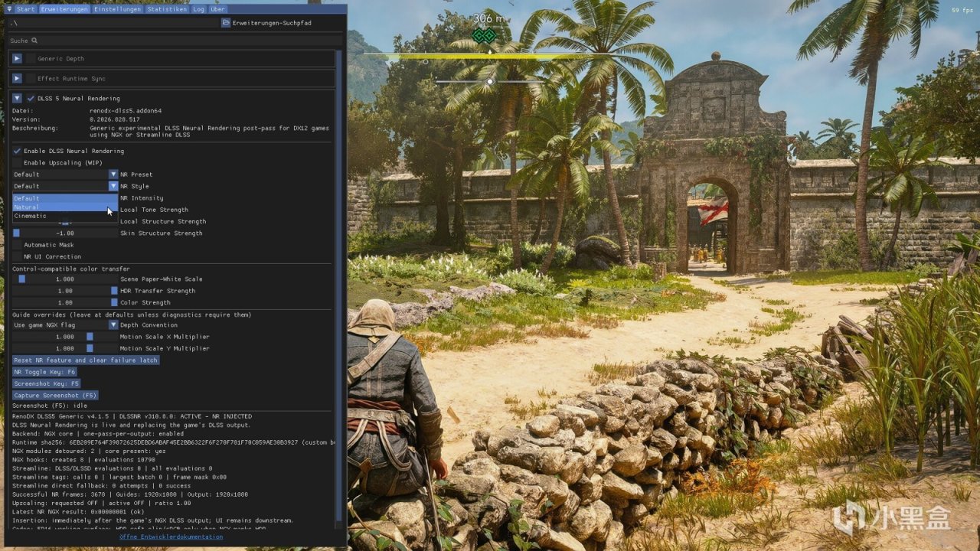Click the '59 fps' counter in the game
Image resolution: width=980 pixels, height=551 pixels.
click(962, 11)
